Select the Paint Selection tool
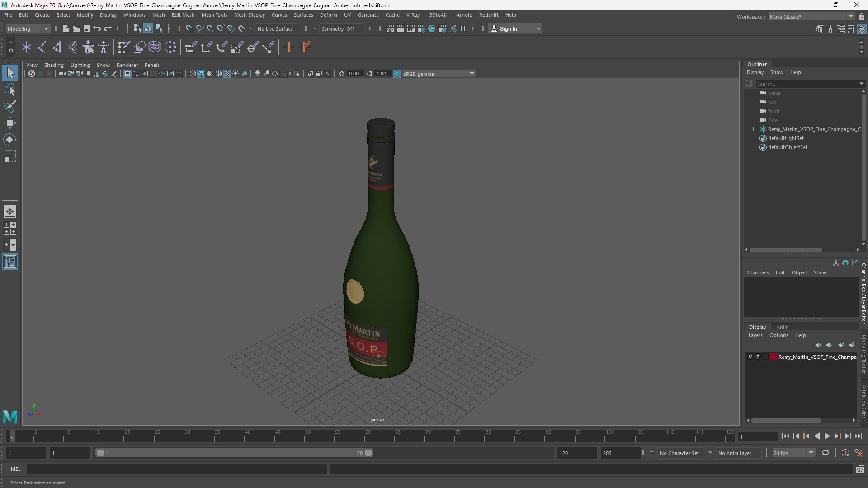 (10, 106)
